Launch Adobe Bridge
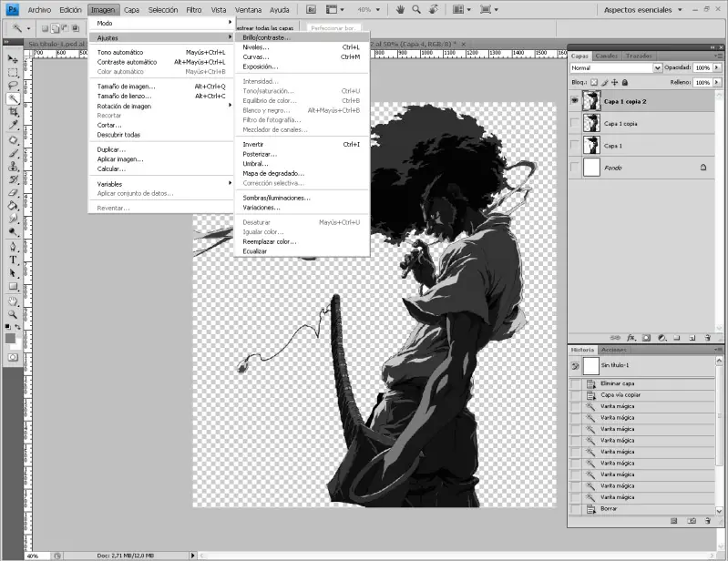 (311, 9)
